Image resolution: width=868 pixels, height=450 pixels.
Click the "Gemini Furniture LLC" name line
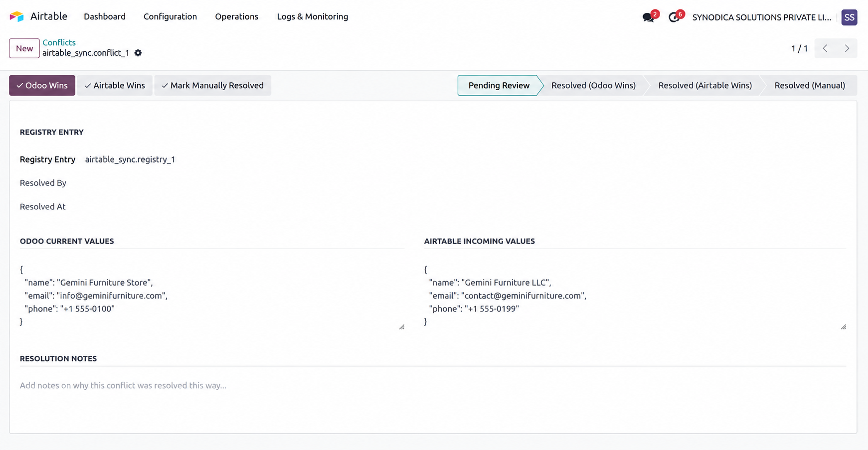[490, 283]
